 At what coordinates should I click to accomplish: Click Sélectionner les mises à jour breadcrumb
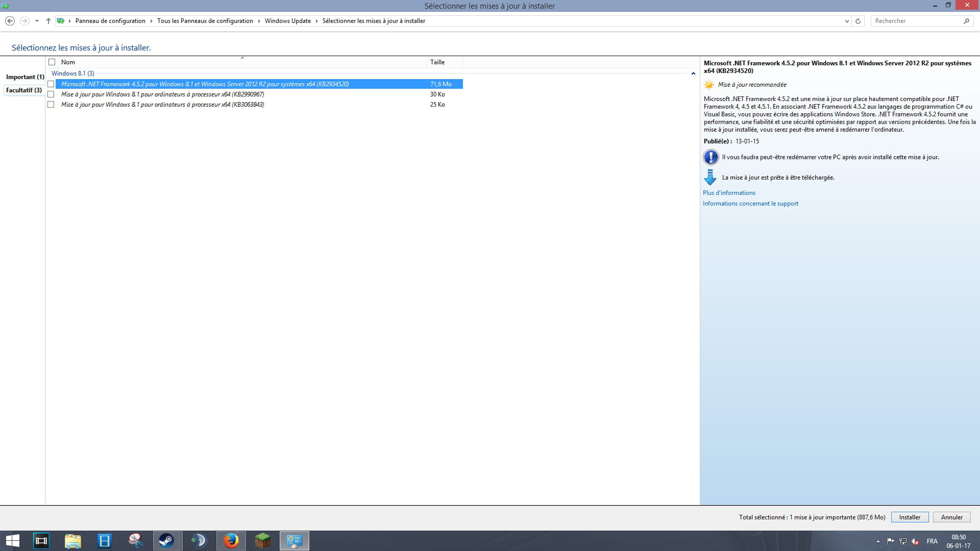tap(374, 21)
